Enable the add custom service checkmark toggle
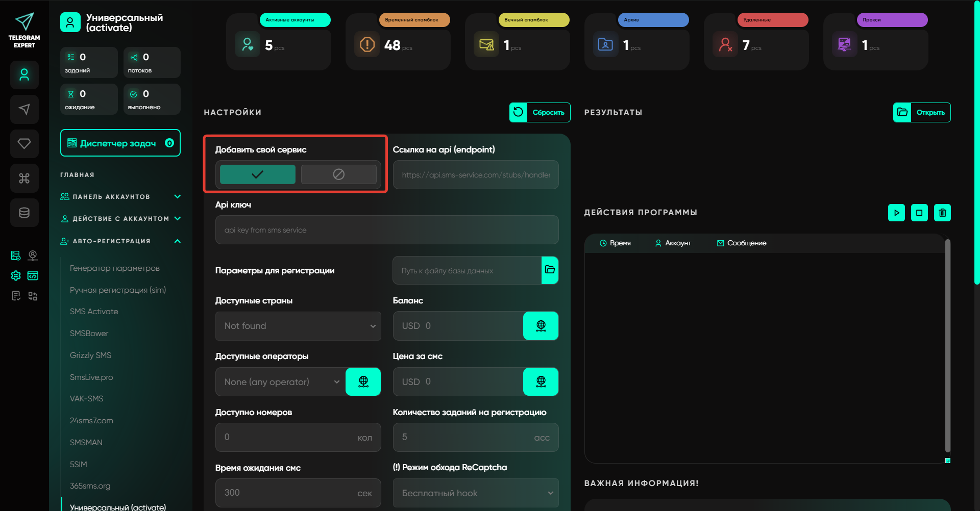The width and height of the screenshot is (980, 511). tap(257, 174)
